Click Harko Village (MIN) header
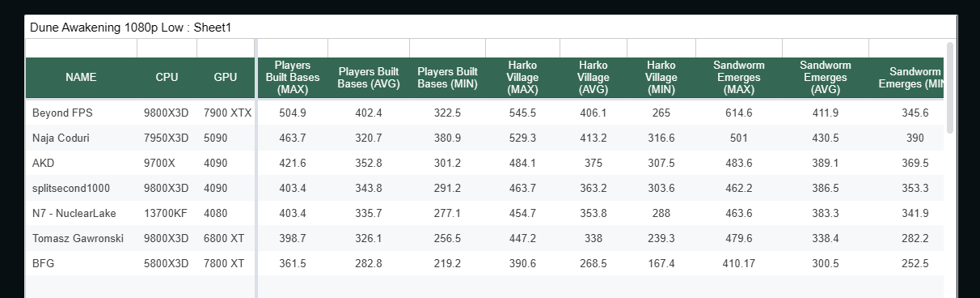The height and width of the screenshot is (298, 980). (x=661, y=78)
